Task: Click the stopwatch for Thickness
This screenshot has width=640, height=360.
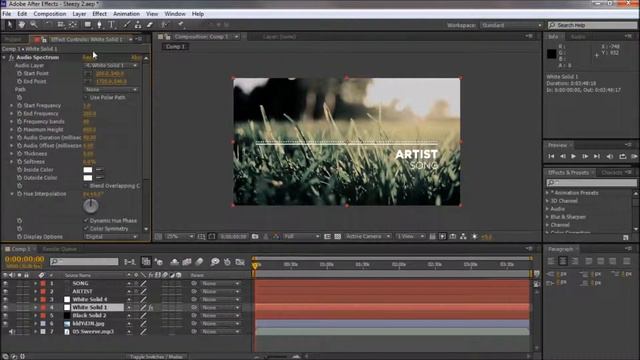Action: (x=19, y=153)
